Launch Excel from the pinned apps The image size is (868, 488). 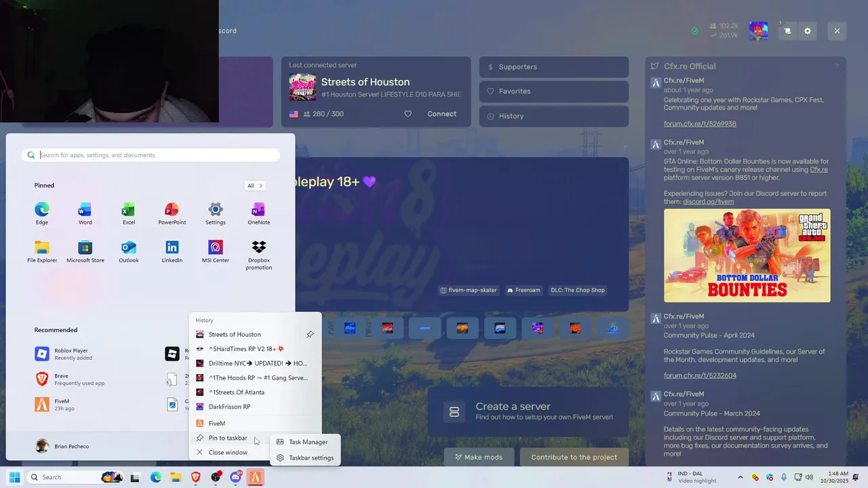tap(129, 213)
